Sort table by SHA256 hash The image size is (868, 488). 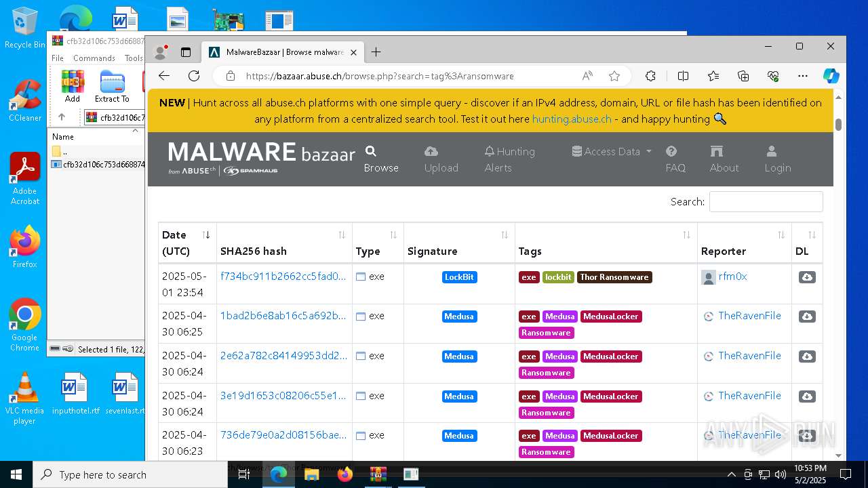click(x=284, y=243)
